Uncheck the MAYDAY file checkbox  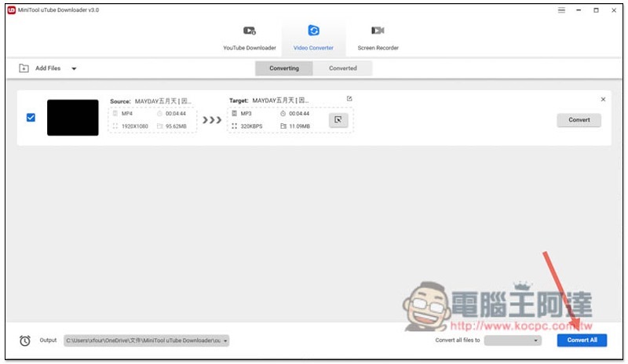[31, 118]
